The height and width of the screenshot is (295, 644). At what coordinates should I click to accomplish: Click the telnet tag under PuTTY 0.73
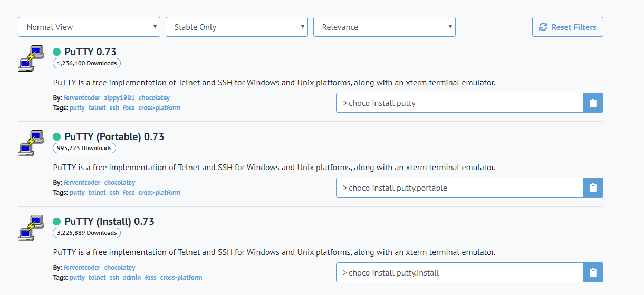pyautogui.click(x=97, y=108)
